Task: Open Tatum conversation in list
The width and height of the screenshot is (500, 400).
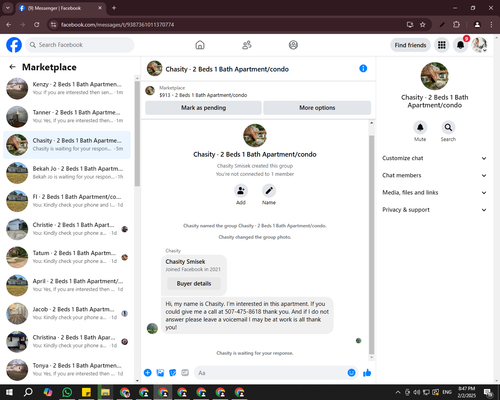Action: [x=67, y=257]
